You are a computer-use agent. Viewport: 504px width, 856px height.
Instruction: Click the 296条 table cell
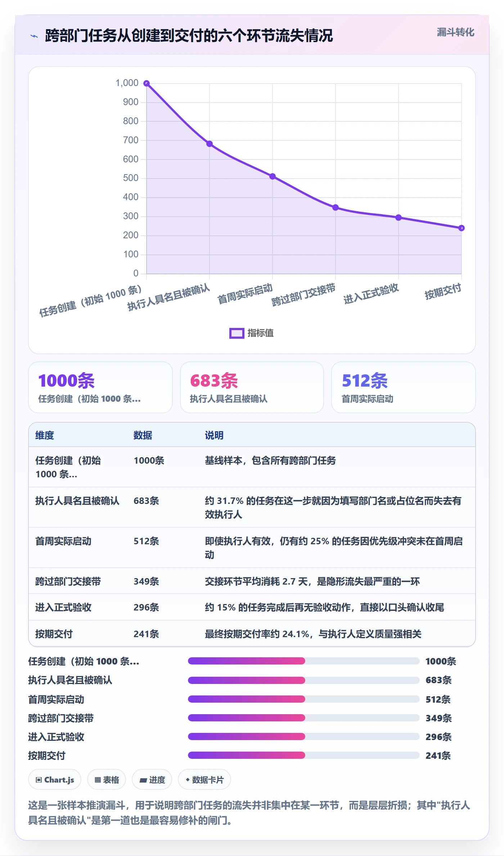(146, 607)
